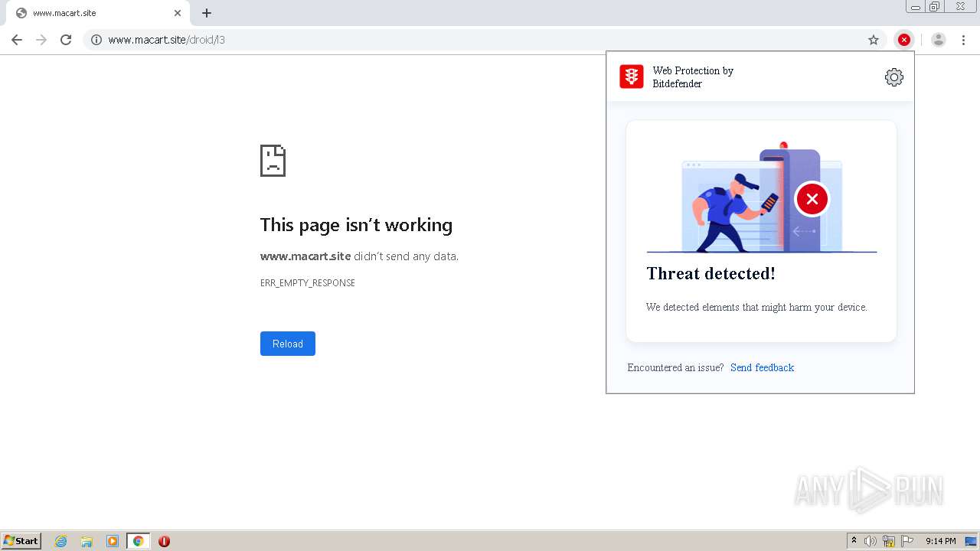The width and height of the screenshot is (980, 551).
Task: Open the Chrome profile avatar
Action: (939, 40)
